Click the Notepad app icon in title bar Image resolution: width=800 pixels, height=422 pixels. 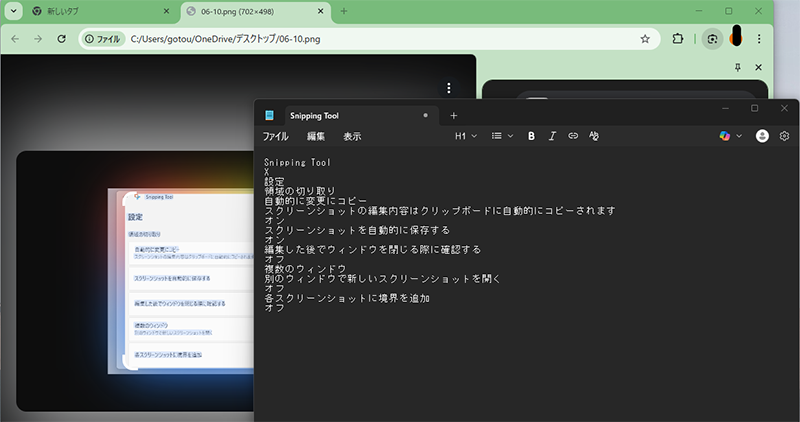269,115
